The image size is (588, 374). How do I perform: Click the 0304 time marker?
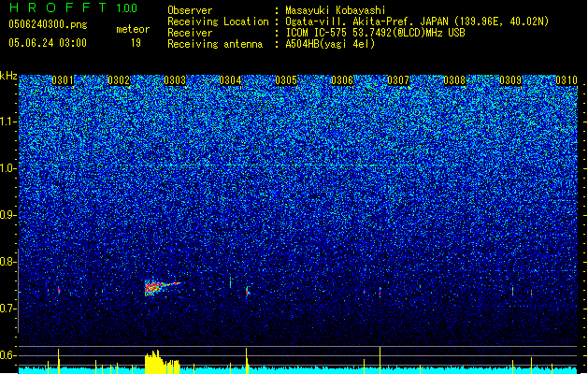tap(230, 80)
